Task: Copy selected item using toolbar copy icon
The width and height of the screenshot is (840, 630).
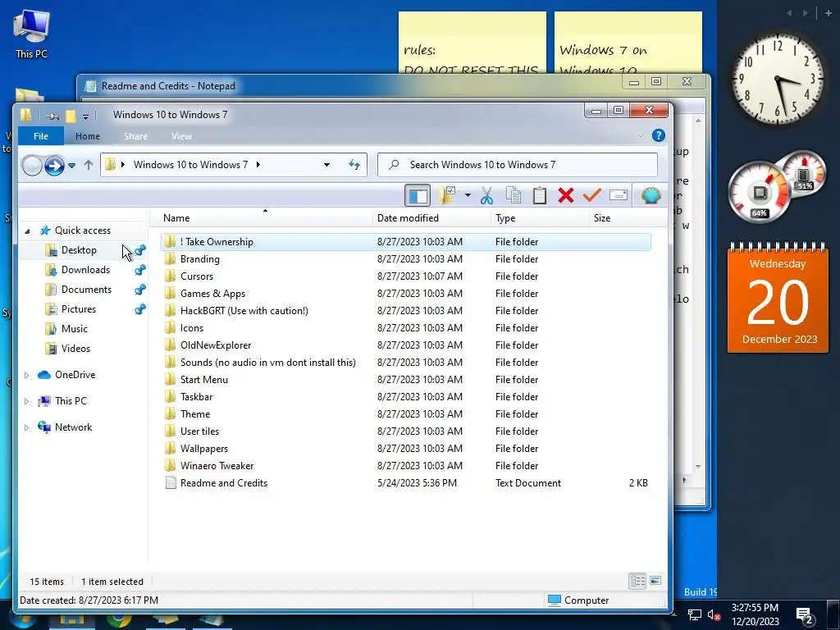Action: coord(514,195)
